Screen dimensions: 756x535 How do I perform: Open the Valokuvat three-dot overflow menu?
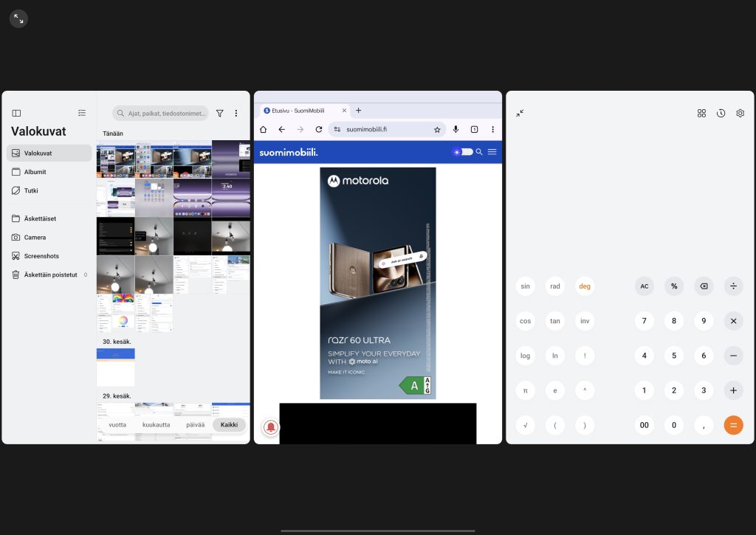click(236, 113)
